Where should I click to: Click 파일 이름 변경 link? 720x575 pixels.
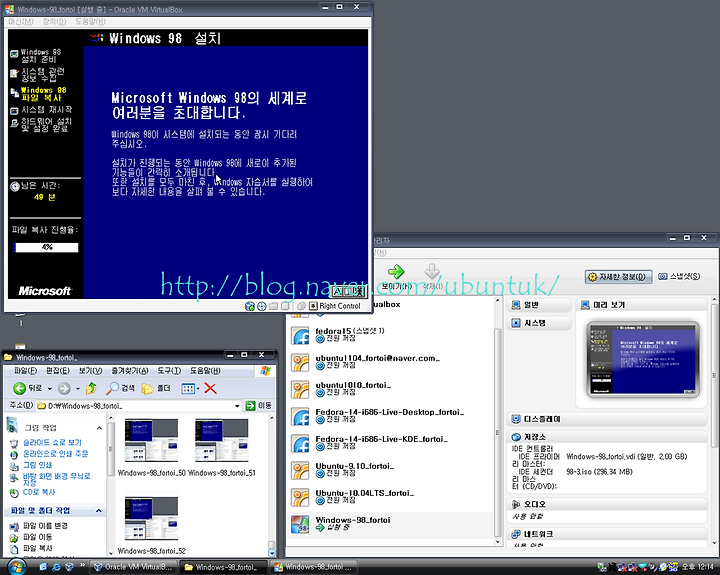pyautogui.click(x=45, y=526)
